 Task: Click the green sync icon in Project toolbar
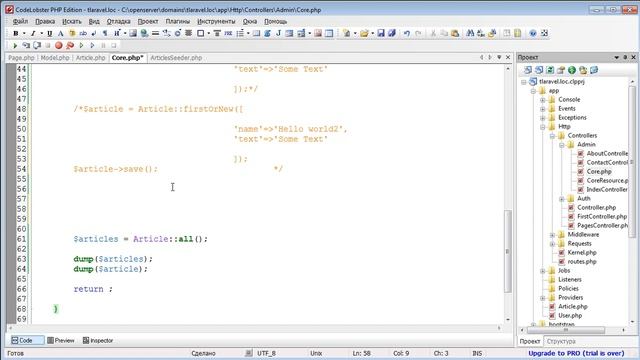[572, 70]
